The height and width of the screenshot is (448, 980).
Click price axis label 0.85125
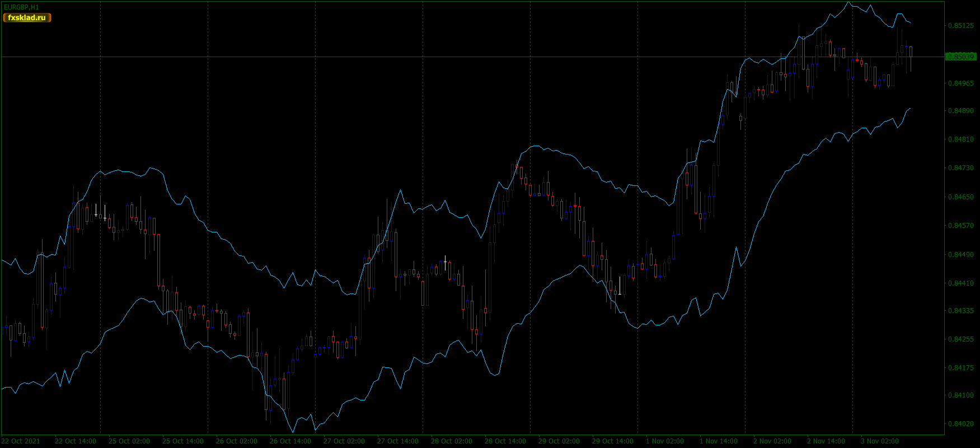tap(960, 26)
